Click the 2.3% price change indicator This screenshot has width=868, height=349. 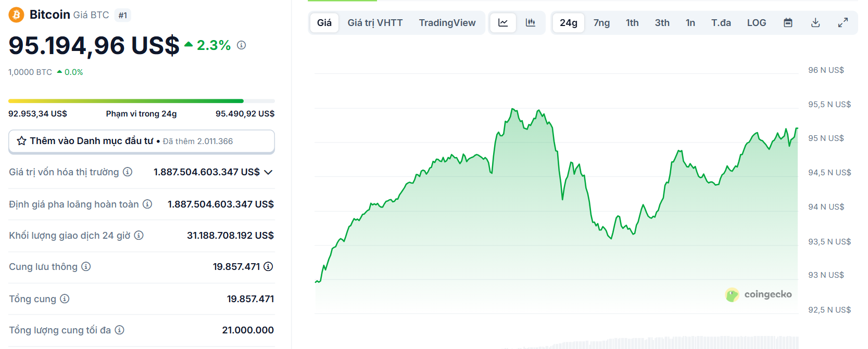[208, 45]
